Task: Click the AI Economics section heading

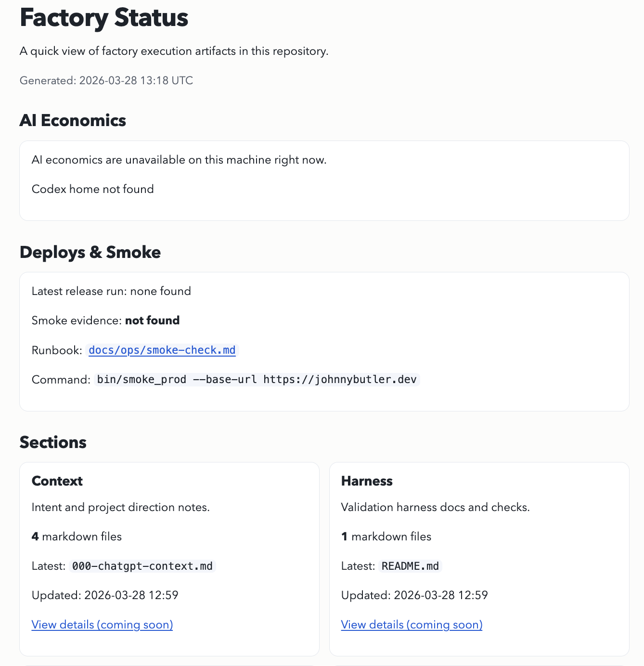Action: (x=73, y=121)
